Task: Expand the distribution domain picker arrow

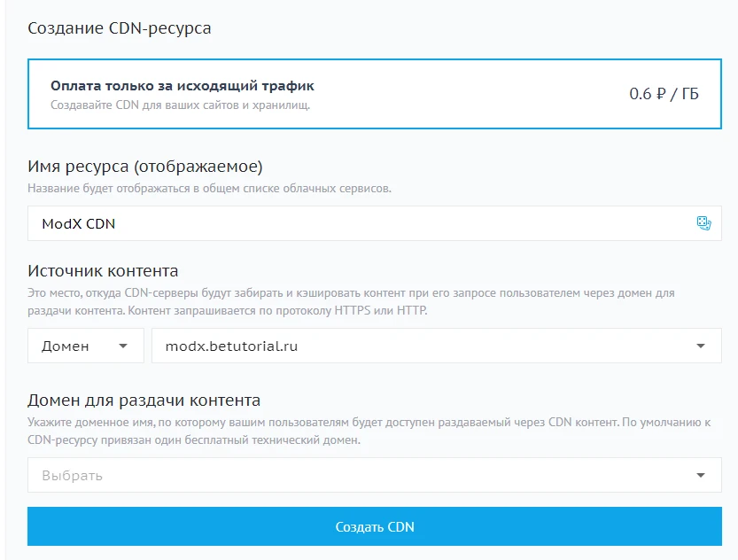Action: click(x=703, y=475)
